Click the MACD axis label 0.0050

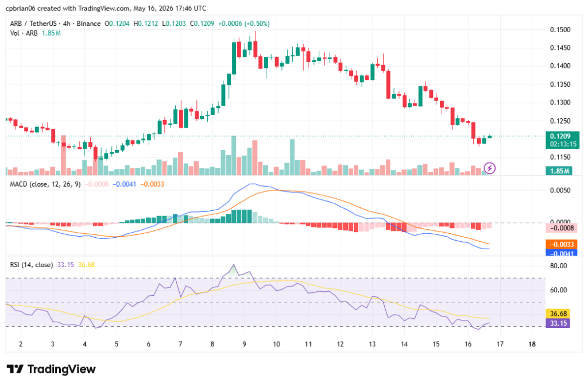click(x=560, y=191)
